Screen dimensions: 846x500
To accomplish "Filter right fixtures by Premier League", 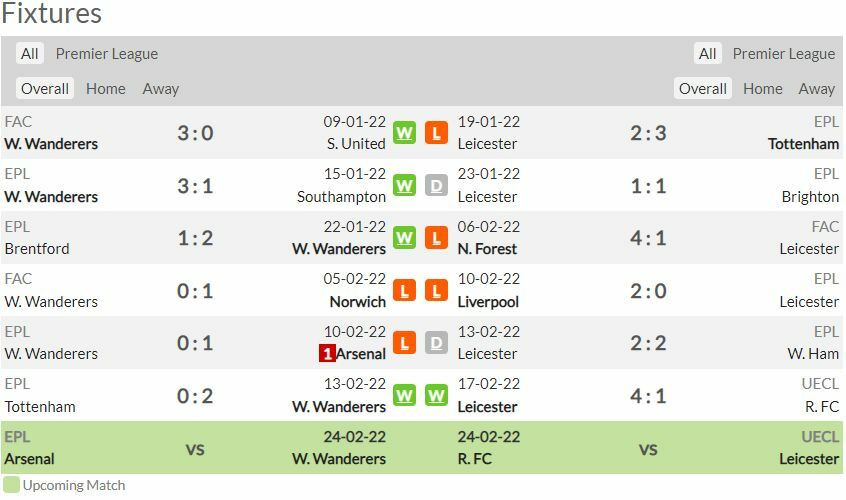I will 783,54.
